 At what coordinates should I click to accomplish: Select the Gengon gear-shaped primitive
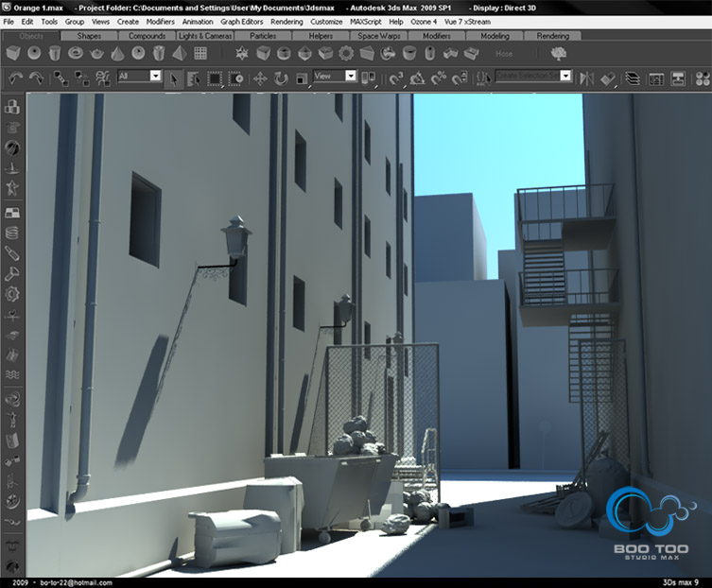pyautogui.click(x=346, y=54)
